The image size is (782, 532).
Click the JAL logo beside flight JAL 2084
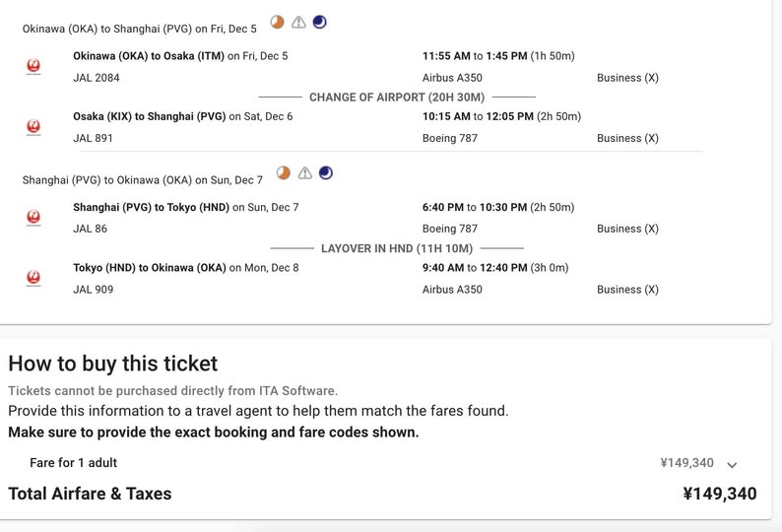point(33,66)
